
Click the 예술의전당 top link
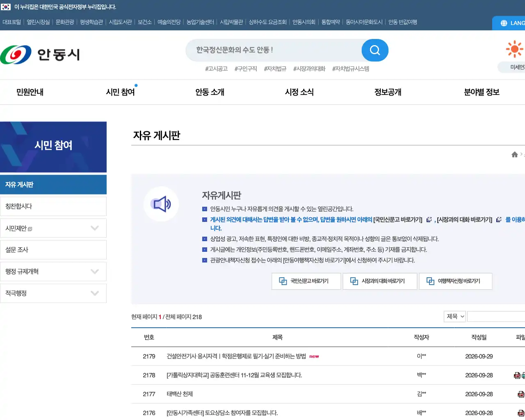point(169,22)
